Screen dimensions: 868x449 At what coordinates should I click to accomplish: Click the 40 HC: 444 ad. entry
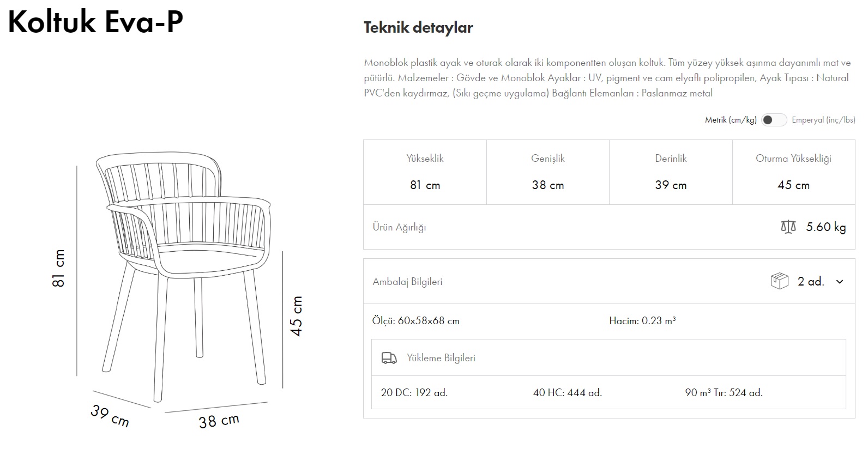point(567,392)
